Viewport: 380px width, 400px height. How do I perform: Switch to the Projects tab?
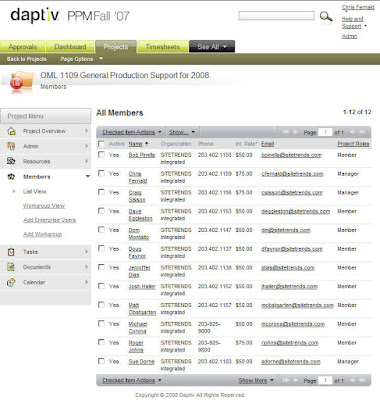click(116, 47)
